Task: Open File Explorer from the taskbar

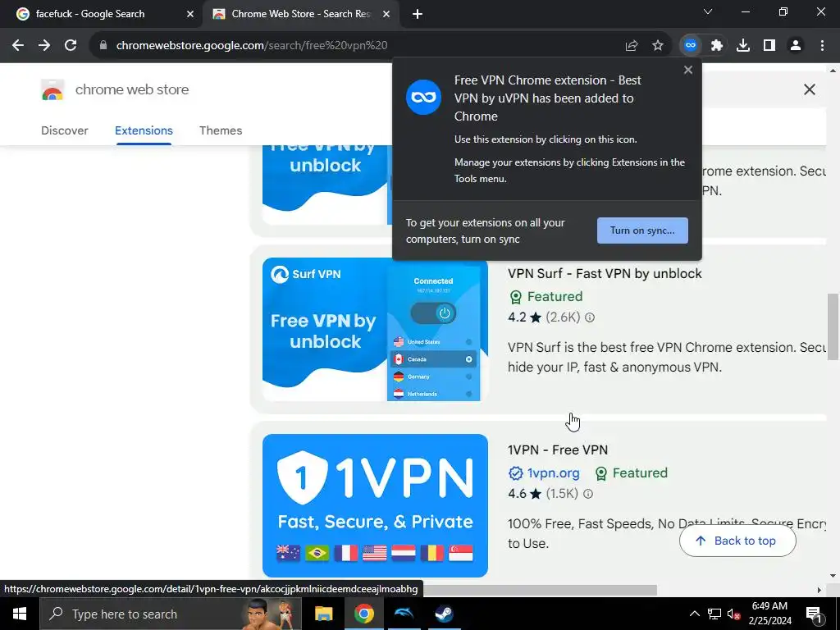Action: [323, 614]
